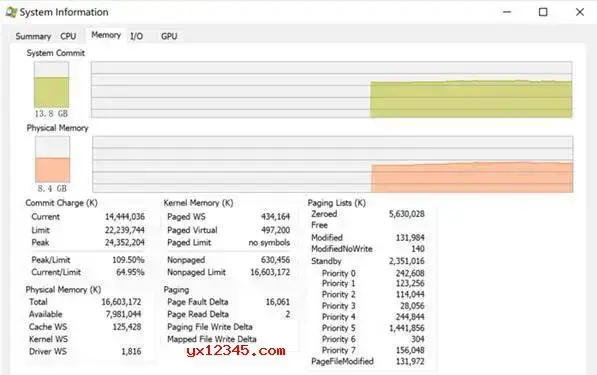
Task: Click the Physical Memory (K) group heading
Action: (63, 290)
